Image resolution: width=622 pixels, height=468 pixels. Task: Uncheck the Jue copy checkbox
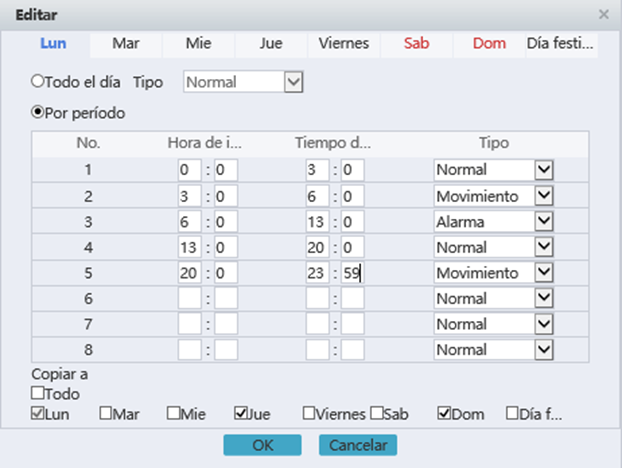tap(241, 413)
